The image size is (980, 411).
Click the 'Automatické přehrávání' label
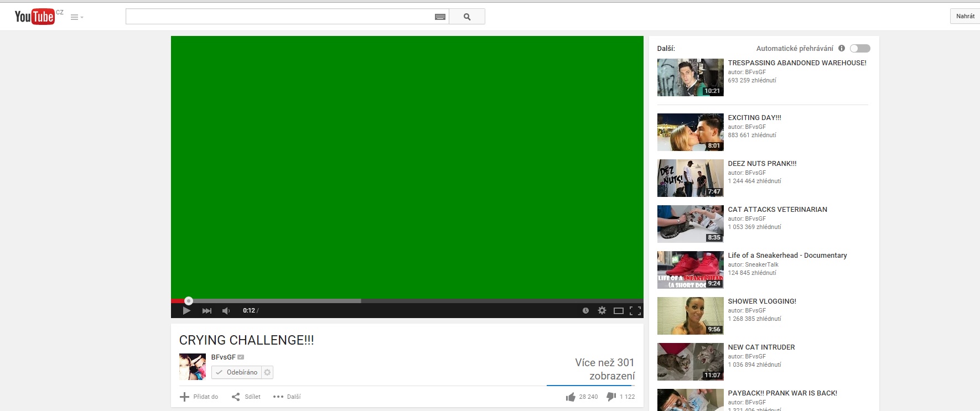click(x=795, y=49)
